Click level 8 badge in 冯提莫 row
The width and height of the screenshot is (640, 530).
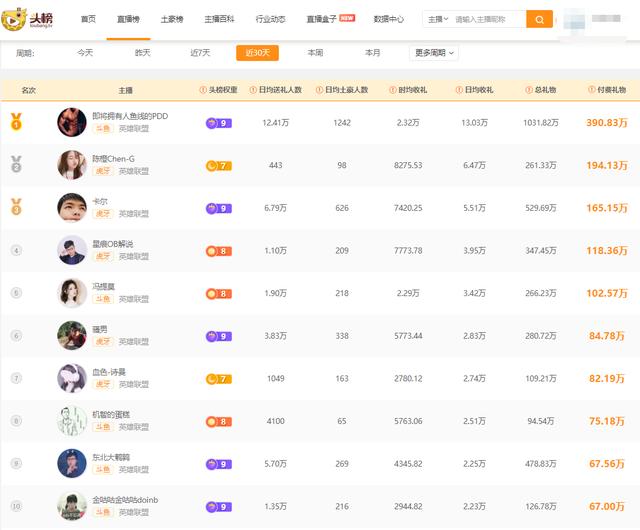coord(219,294)
